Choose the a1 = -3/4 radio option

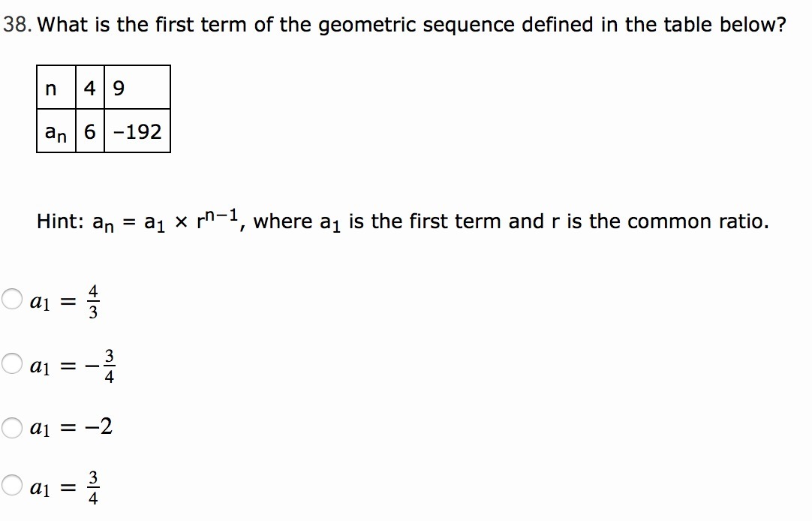tap(11, 365)
